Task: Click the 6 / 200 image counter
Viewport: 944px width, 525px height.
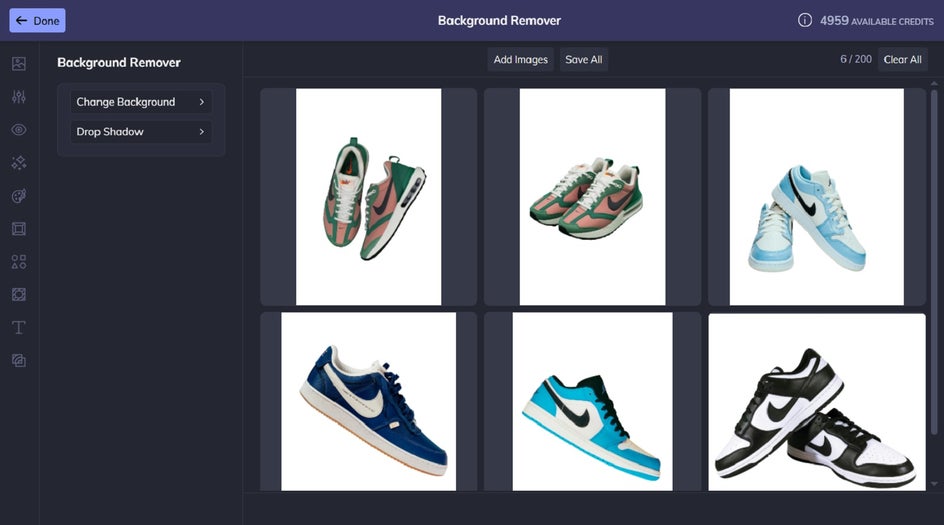Action: pyautogui.click(x=856, y=59)
